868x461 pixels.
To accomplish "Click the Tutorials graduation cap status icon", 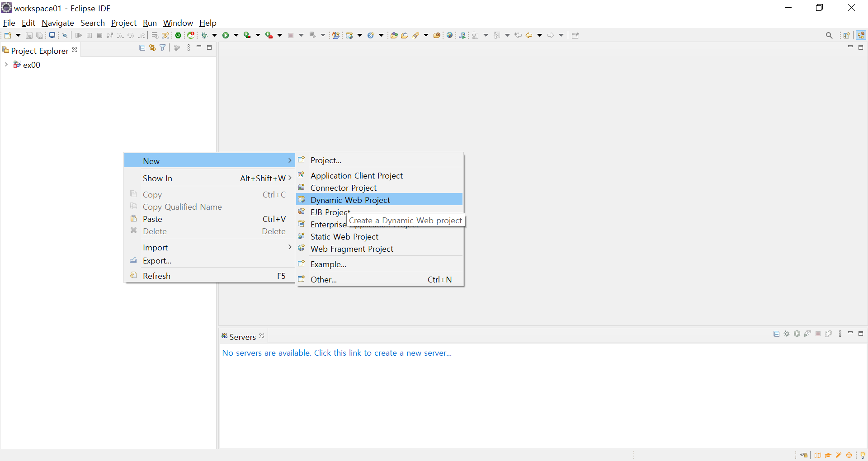I will point(828,455).
